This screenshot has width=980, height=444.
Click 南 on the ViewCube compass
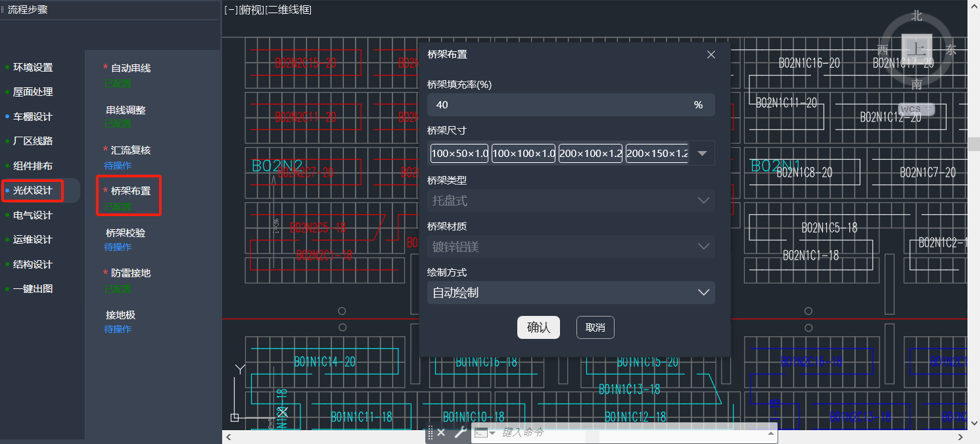coord(916,83)
